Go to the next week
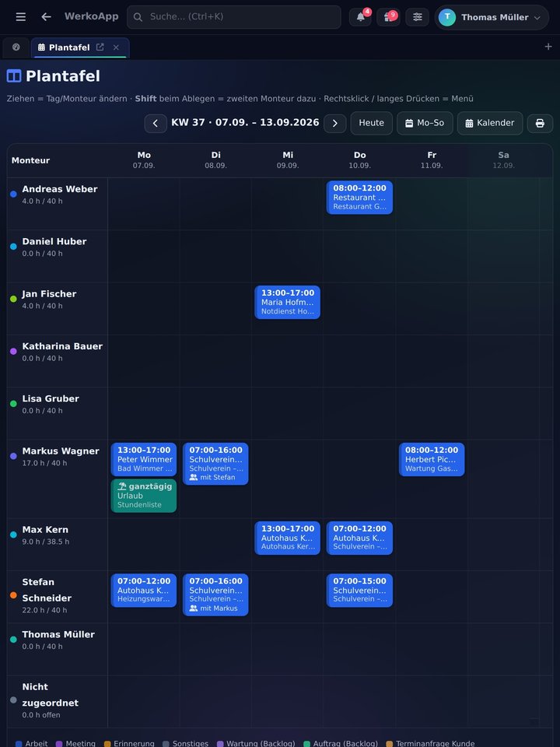 334,124
